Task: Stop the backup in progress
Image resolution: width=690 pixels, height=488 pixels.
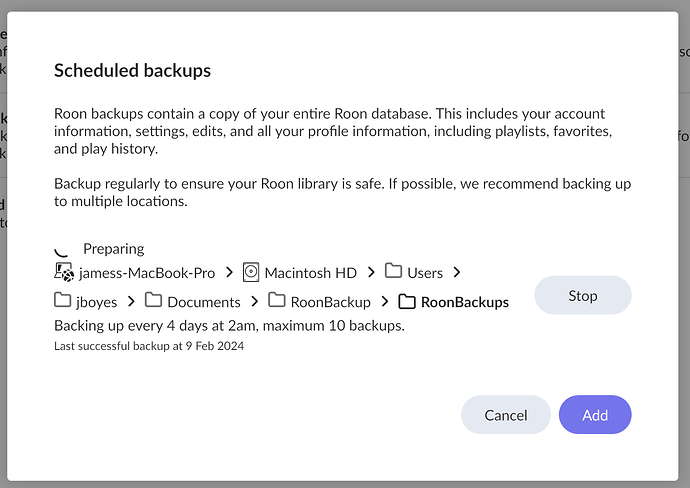Action: (x=583, y=295)
